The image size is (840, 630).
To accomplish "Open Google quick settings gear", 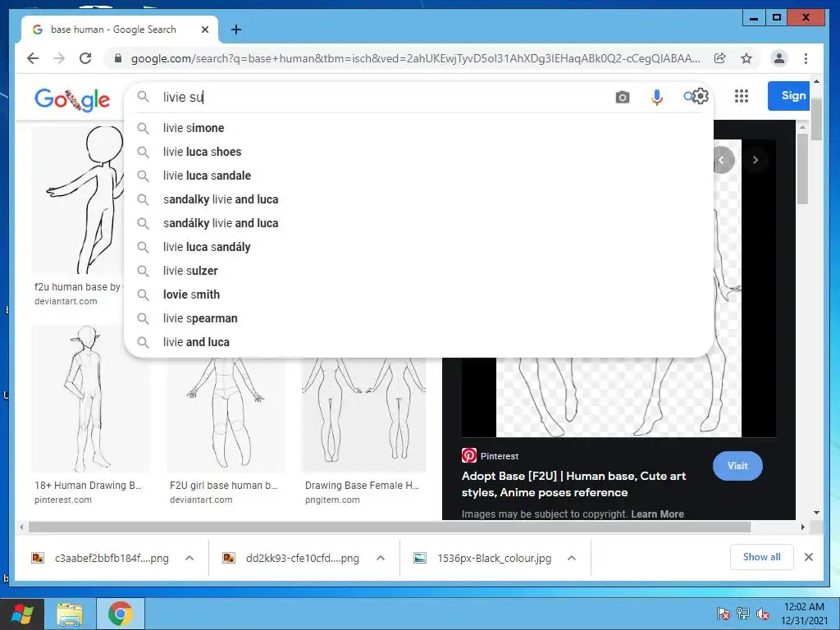I will click(x=701, y=97).
